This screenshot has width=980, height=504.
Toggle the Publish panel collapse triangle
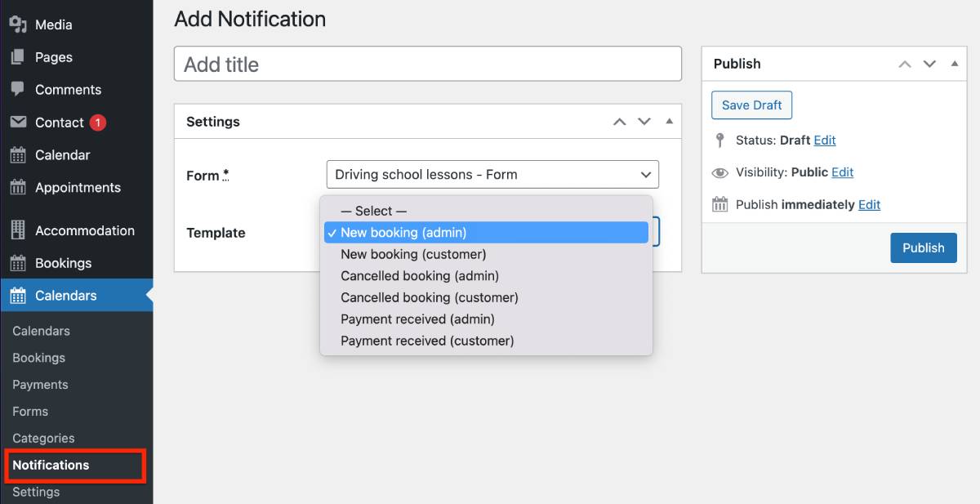954,64
